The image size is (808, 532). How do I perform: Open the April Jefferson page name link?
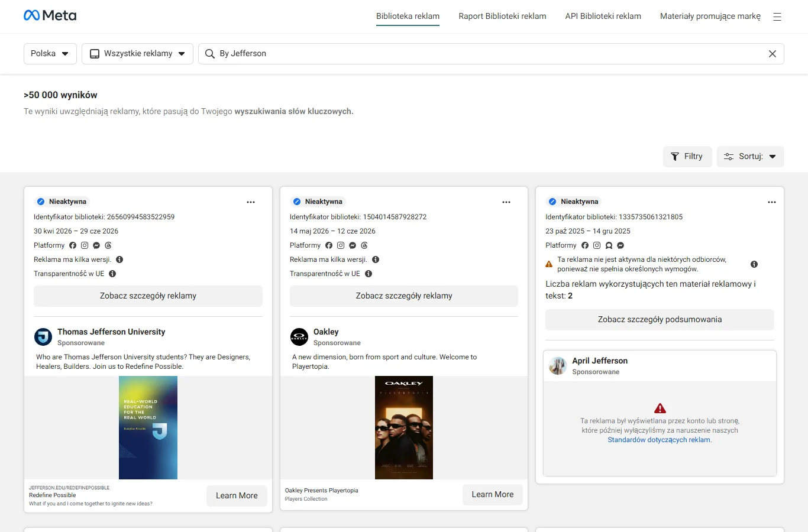[x=600, y=361]
